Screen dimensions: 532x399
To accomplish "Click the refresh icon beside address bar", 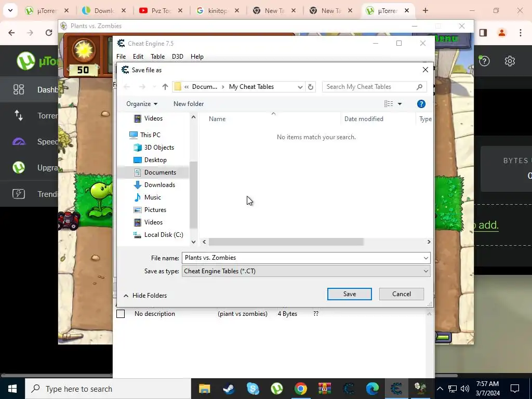I will click(x=311, y=87).
